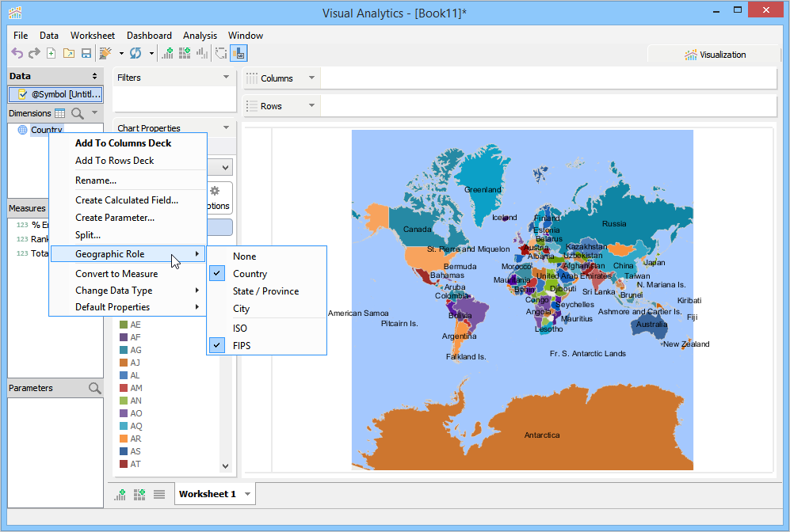Click the AE legend color swatch
The image size is (790, 532).
(x=124, y=325)
